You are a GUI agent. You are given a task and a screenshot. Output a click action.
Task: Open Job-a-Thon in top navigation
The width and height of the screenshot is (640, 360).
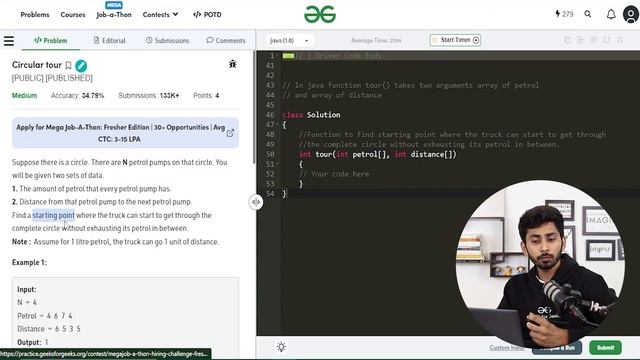point(114,15)
